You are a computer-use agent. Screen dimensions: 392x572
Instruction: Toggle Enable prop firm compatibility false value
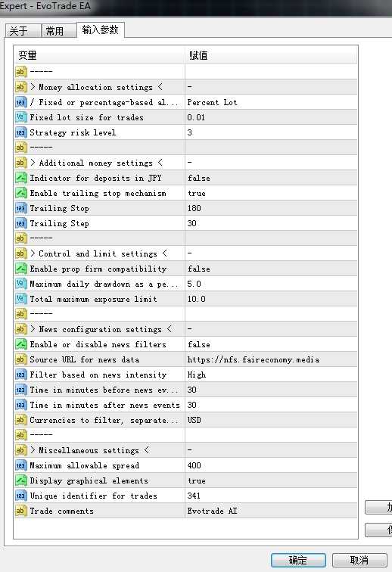click(271, 269)
